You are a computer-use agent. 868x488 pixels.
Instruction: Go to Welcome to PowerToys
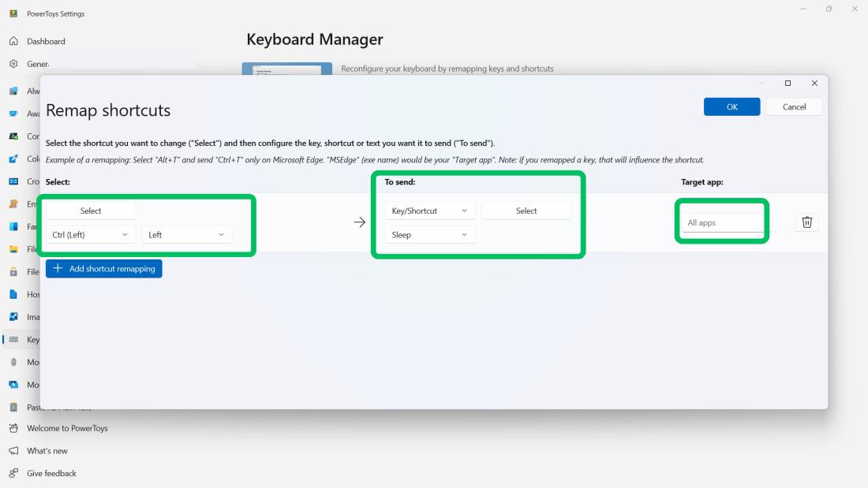[x=67, y=428]
